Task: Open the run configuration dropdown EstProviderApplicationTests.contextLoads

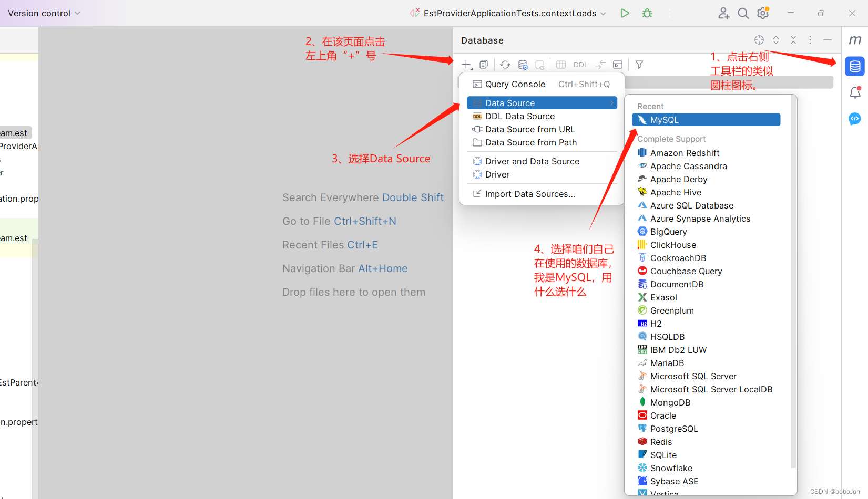Action: pyautogui.click(x=508, y=13)
